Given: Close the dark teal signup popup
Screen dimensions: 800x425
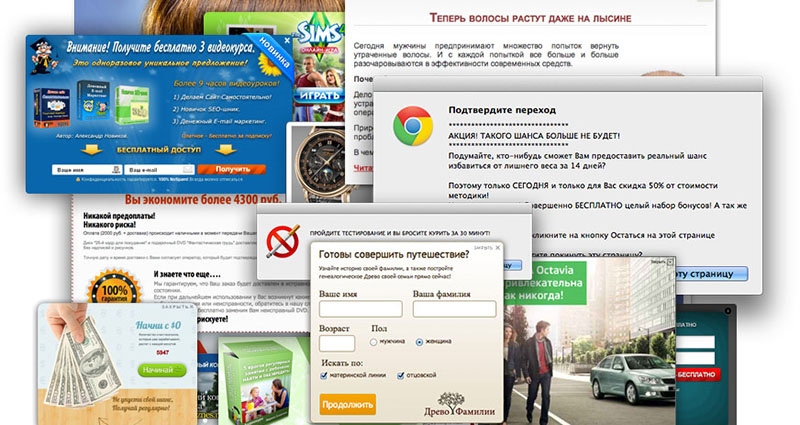Looking at the screenshot, I should 728,311.
